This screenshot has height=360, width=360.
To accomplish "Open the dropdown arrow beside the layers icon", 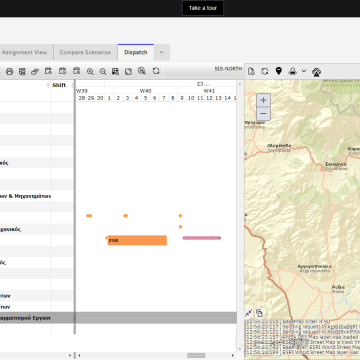I will [x=304, y=71].
